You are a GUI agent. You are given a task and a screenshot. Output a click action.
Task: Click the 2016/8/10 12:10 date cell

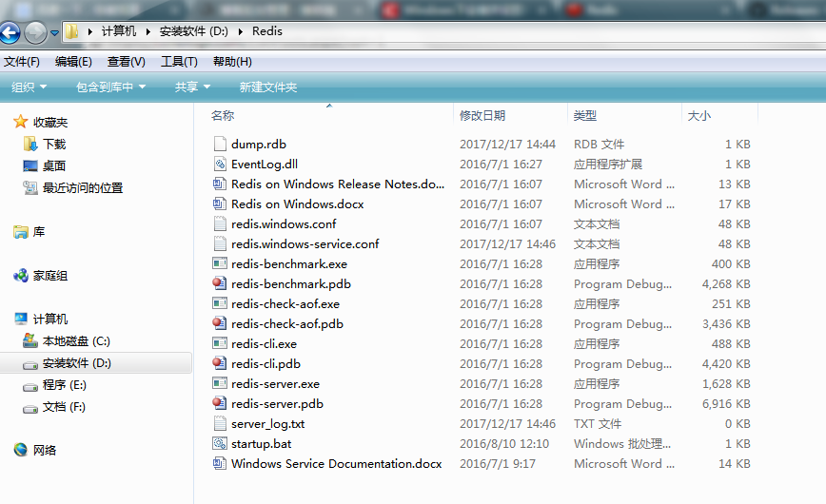[504, 444]
